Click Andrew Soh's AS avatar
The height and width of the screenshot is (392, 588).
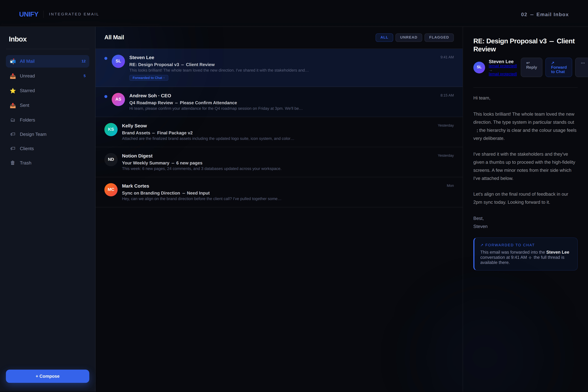pos(118,99)
